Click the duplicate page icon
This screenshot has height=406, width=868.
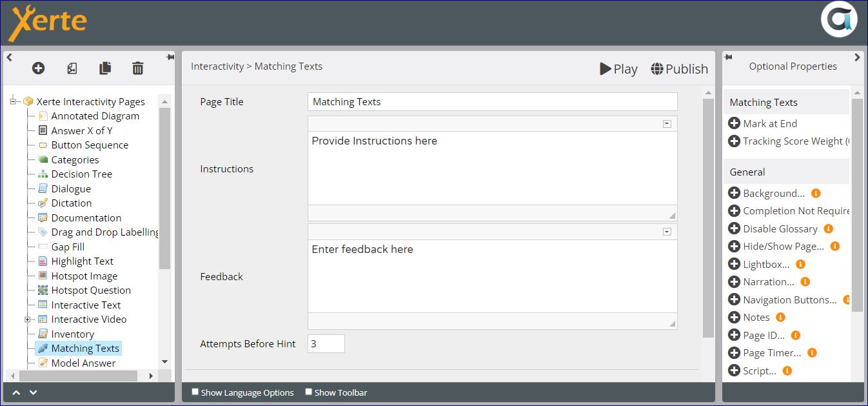tap(105, 68)
